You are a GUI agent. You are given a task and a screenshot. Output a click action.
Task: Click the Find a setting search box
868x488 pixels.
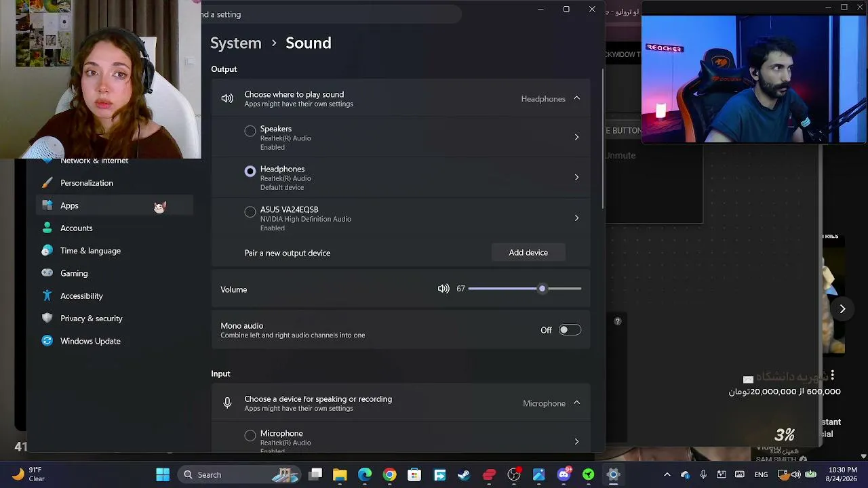331,14
